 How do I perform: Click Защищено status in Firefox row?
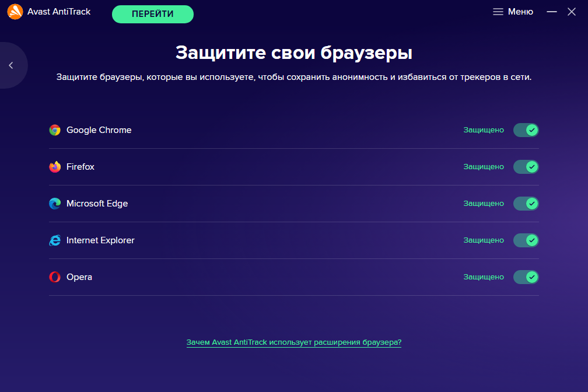tap(484, 167)
